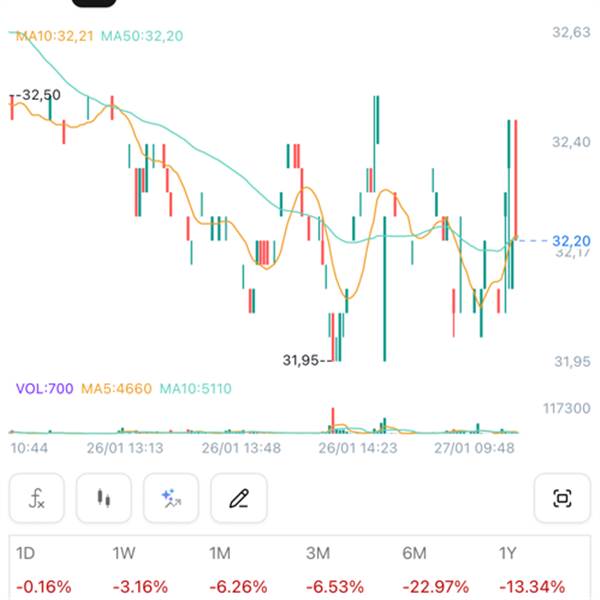Open the fx indicators function button
Image resolution: width=600 pixels, height=600 pixels.
coord(37,497)
